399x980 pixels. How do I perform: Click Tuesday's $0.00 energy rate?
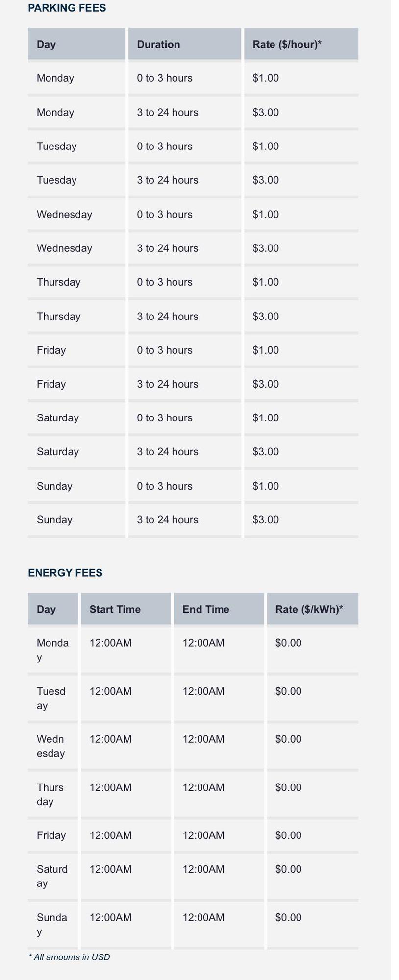click(x=288, y=691)
